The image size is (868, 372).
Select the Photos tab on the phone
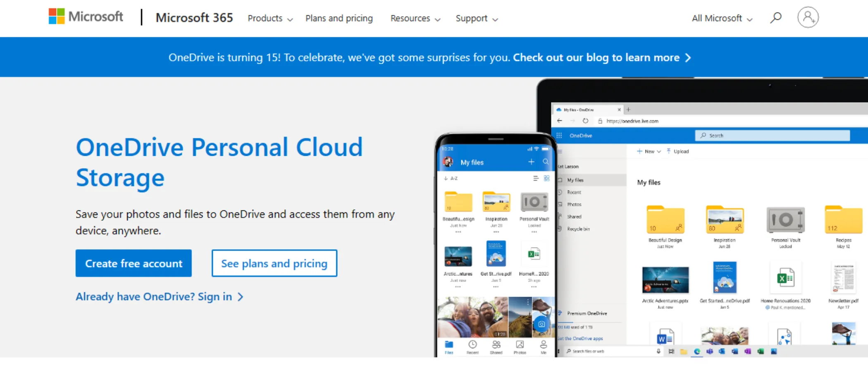tap(520, 347)
